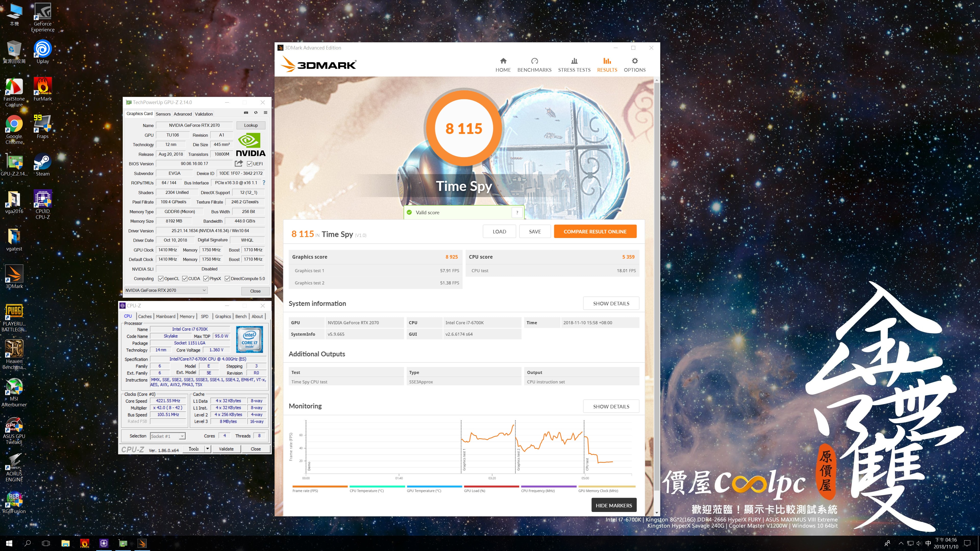The width and height of the screenshot is (980, 551).
Task: Show details for Monitoring section
Action: pyautogui.click(x=611, y=407)
